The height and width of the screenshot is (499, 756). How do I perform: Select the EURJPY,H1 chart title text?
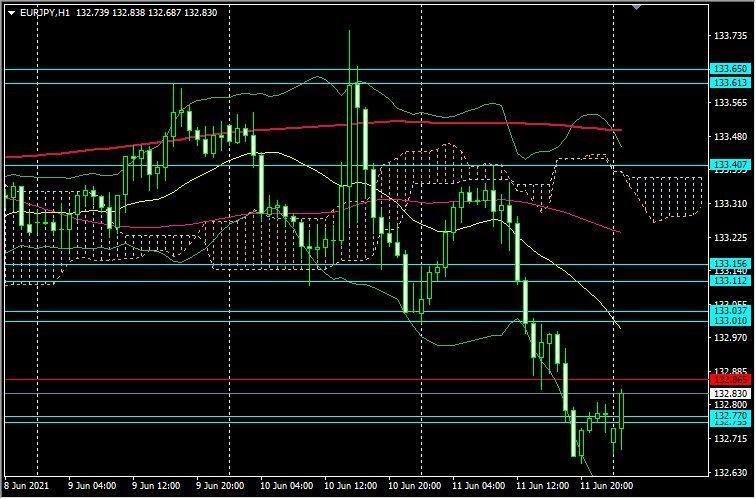45,13
